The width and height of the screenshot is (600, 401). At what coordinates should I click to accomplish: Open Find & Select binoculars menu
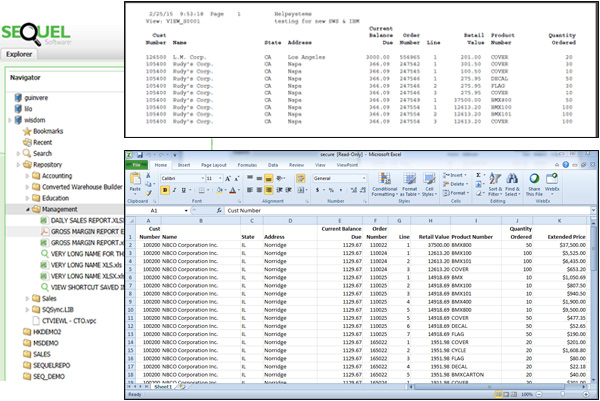coord(512,184)
